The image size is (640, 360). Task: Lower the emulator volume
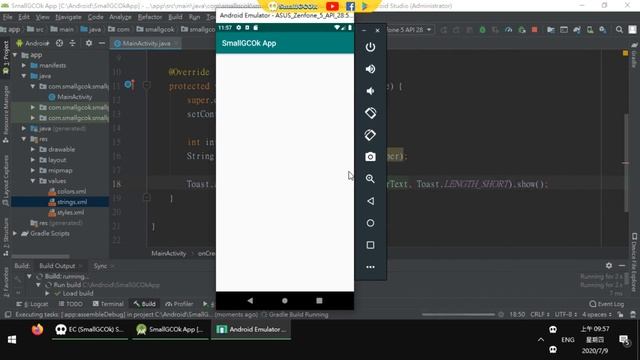click(370, 91)
